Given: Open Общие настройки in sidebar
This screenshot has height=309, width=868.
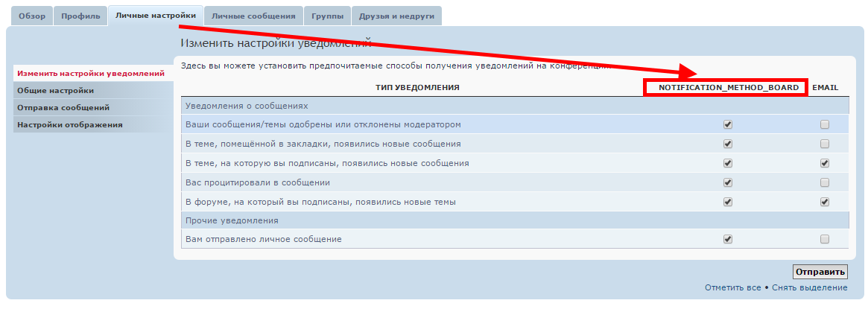Looking at the screenshot, I should click(x=56, y=91).
